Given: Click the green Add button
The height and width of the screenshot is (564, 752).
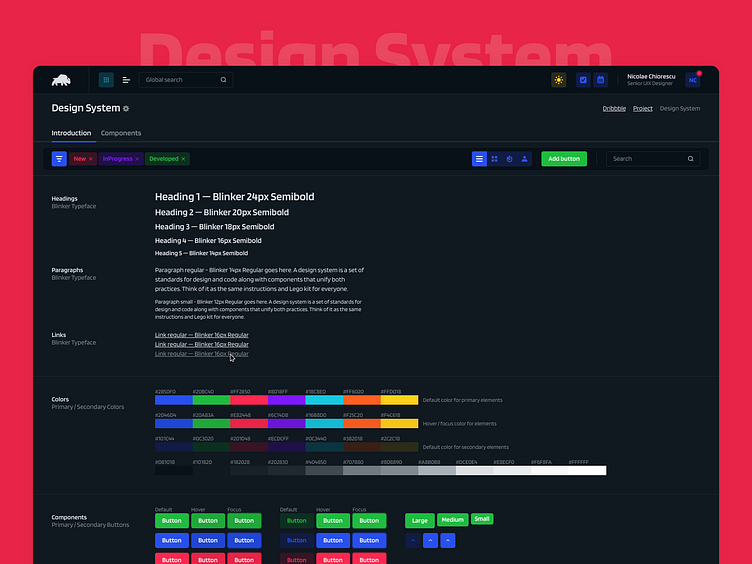Looking at the screenshot, I should click(564, 159).
